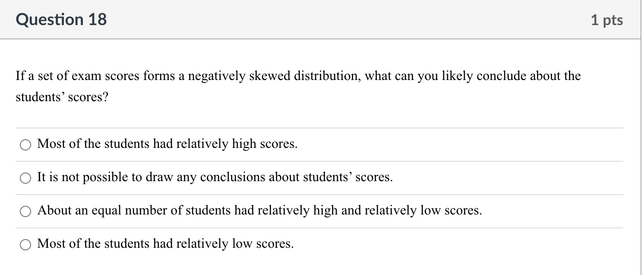Click the second answer's radio circle

click(25, 178)
